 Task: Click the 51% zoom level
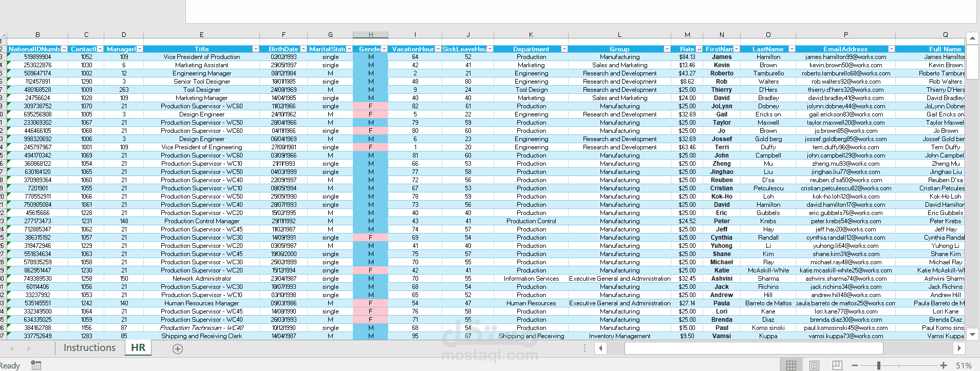pos(964,366)
